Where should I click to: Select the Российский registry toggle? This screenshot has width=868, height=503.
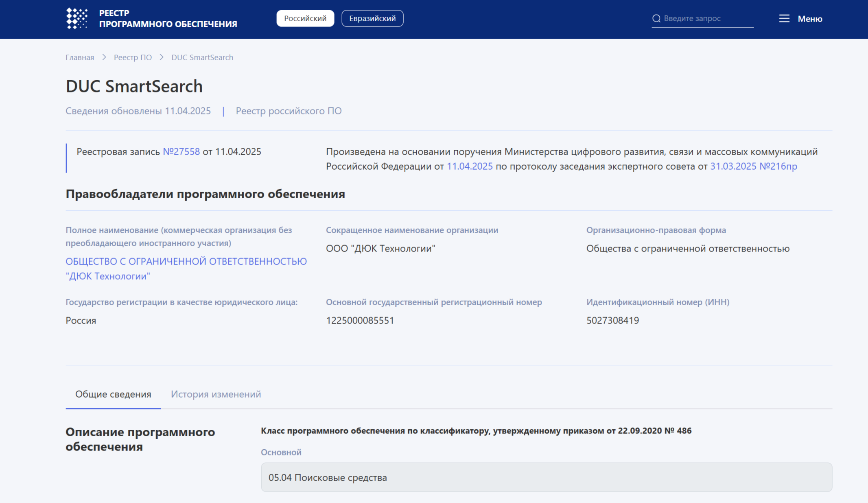(x=305, y=18)
